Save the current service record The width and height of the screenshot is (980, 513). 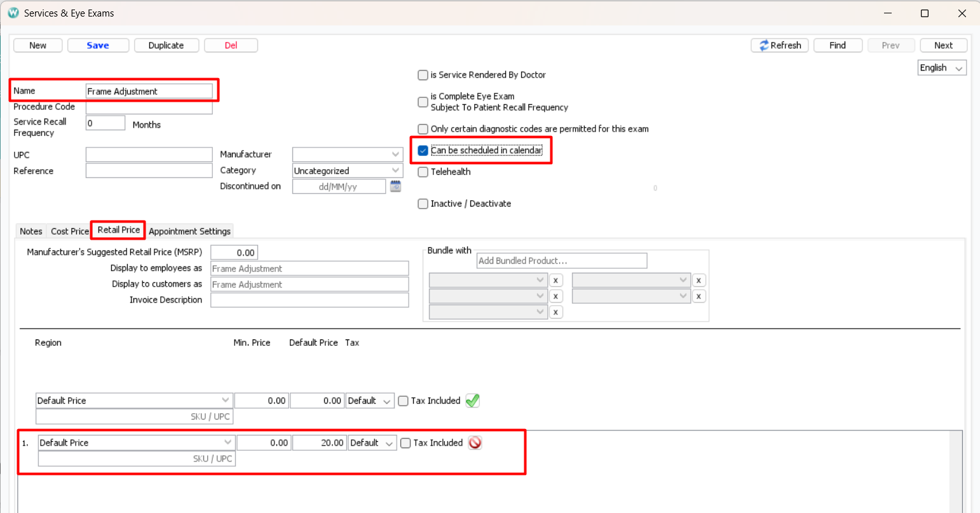[98, 45]
